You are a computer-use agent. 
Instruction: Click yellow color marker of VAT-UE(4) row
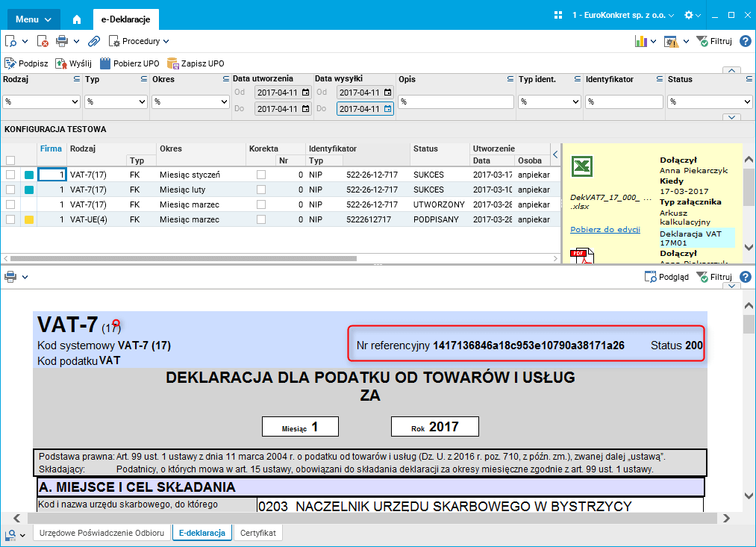tap(29, 219)
